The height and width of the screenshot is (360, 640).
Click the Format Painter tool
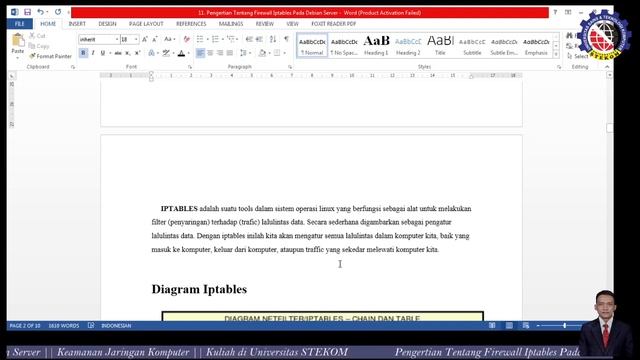pos(50,56)
